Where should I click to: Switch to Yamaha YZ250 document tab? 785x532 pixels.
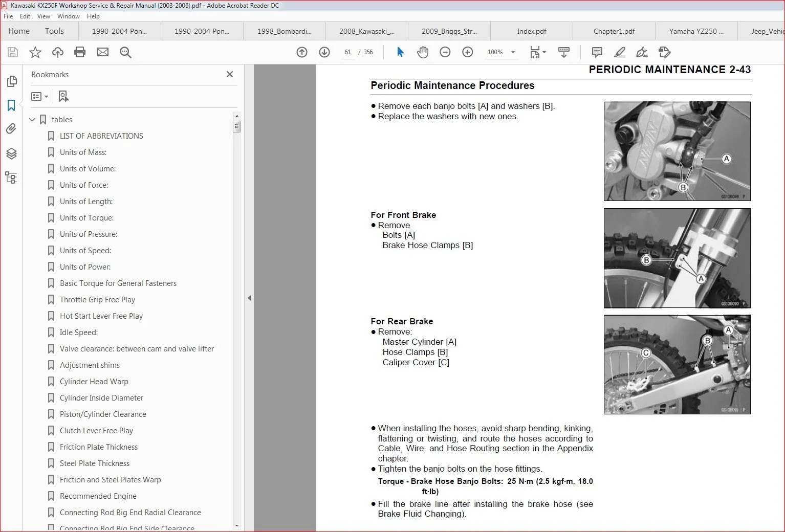pos(696,31)
